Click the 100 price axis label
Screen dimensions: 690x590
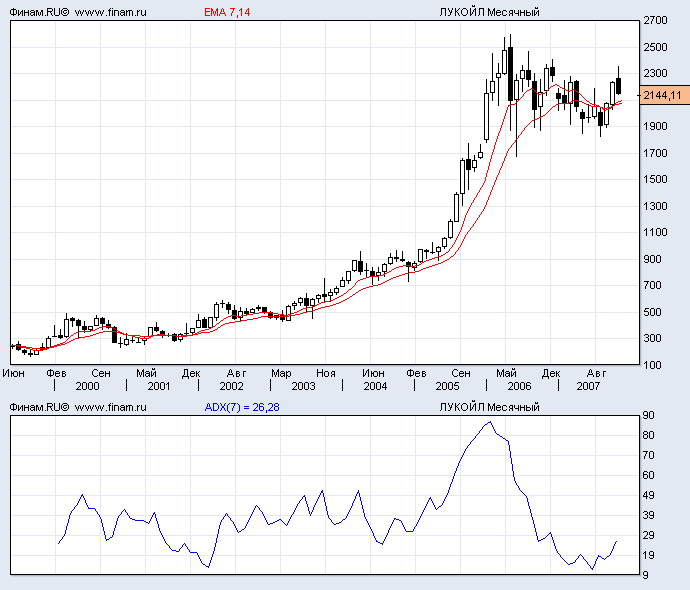(x=653, y=365)
